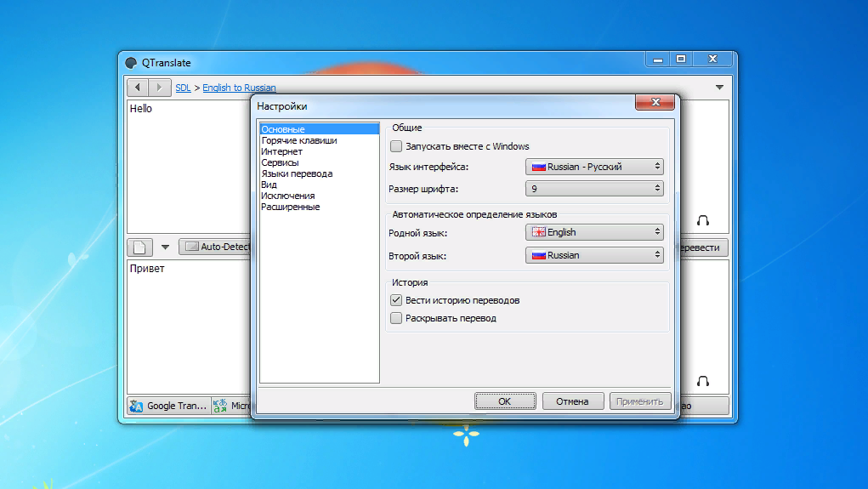This screenshot has height=489, width=868.
Task: Click the back arrow navigation icon
Action: click(138, 88)
